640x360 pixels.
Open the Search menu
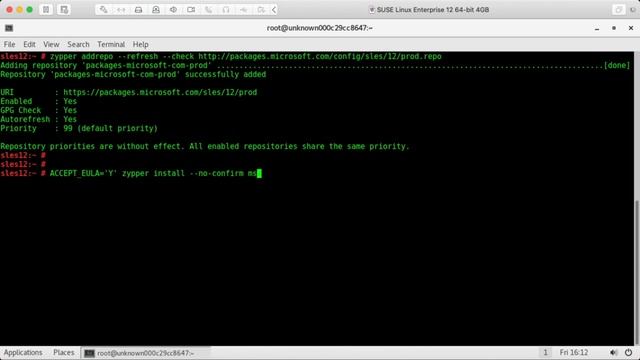pos(78,44)
